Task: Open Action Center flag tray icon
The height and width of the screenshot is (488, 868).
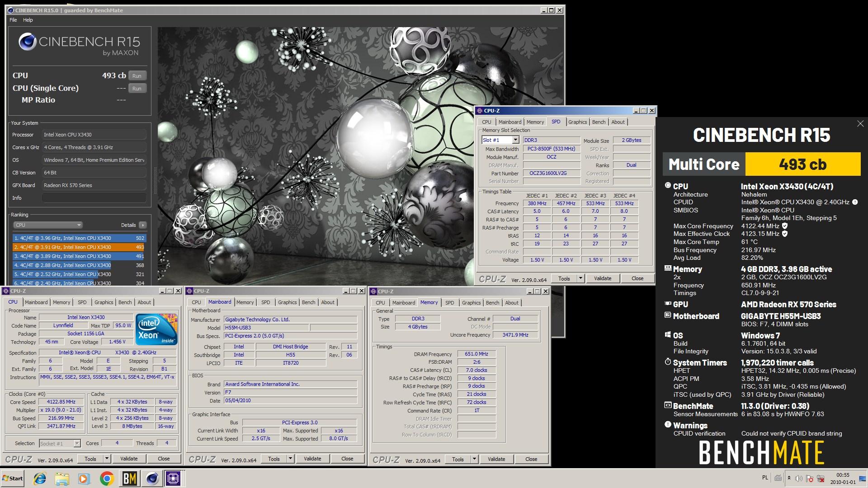Action: click(810, 479)
